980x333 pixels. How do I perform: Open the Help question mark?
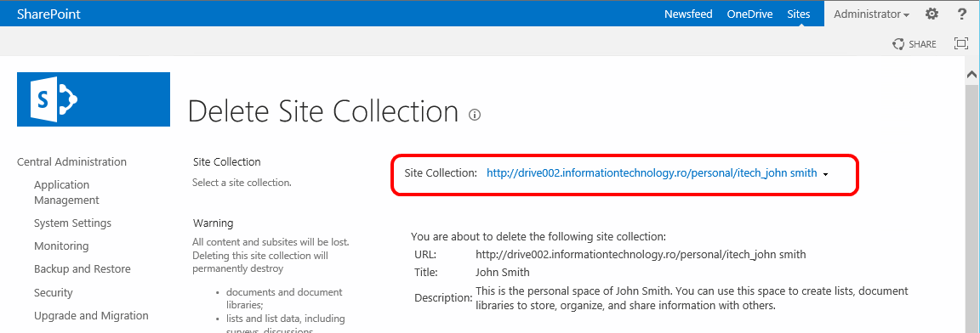click(x=962, y=14)
